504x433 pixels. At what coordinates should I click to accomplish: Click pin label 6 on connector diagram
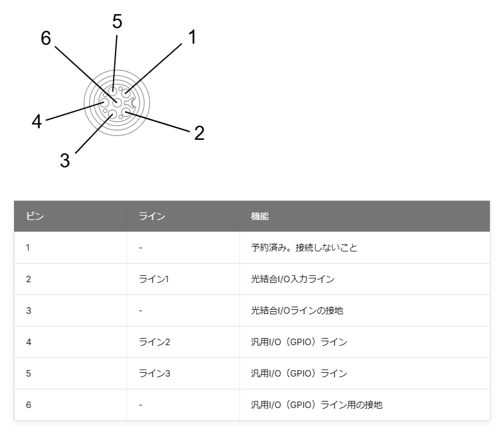pos(46,38)
